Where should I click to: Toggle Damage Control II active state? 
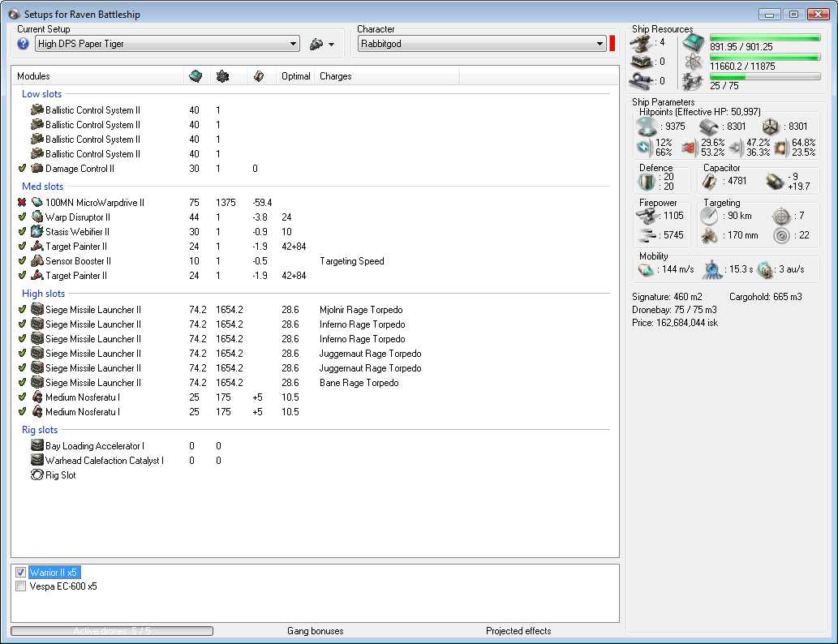(22, 169)
